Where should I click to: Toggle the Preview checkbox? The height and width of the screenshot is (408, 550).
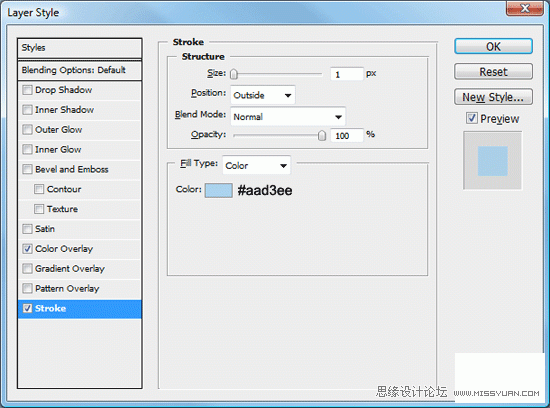tap(472, 118)
